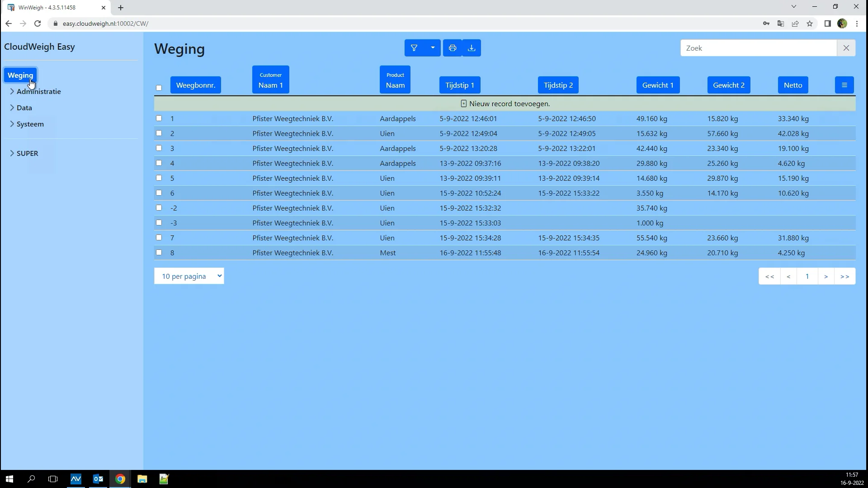Toggle the select-all header checkbox
Viewport: 868px width, 488px height.
[x=159, y=88]
